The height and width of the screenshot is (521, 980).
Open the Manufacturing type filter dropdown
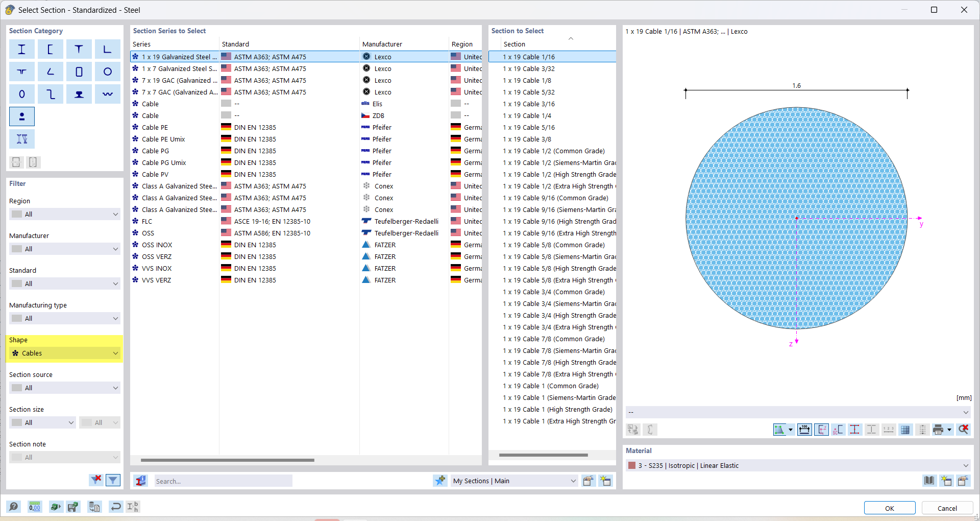coord(65,318)
